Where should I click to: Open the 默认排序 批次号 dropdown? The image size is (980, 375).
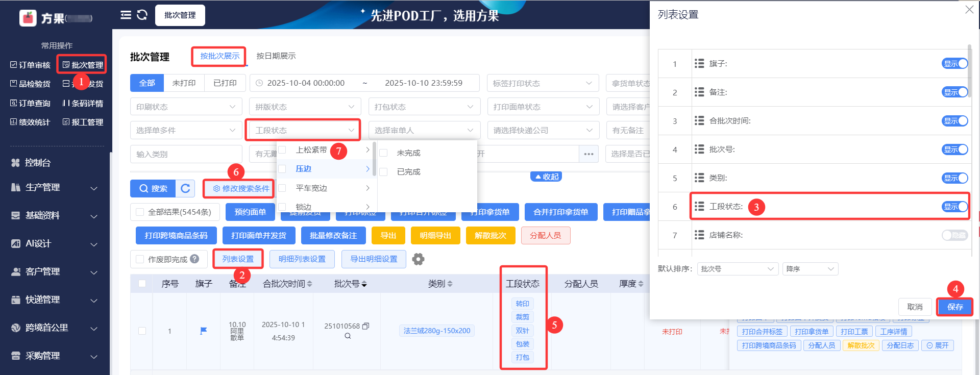738,269
